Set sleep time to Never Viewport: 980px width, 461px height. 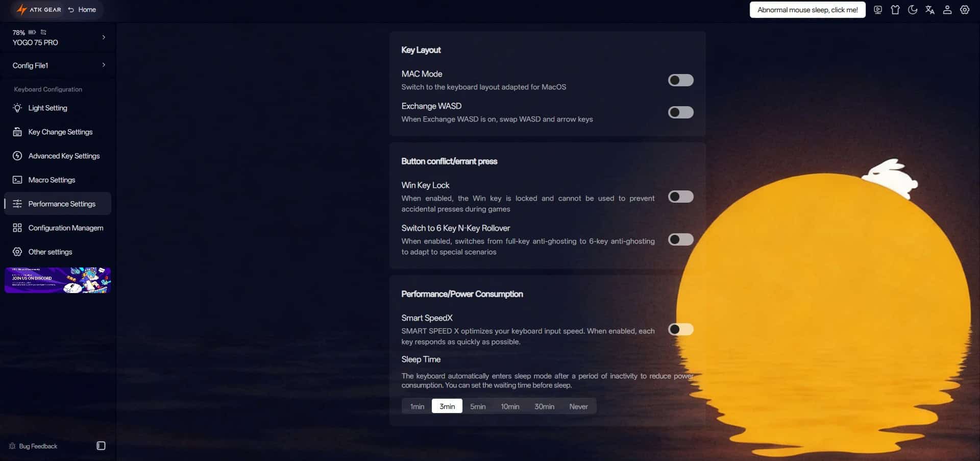tap(578, 406)
